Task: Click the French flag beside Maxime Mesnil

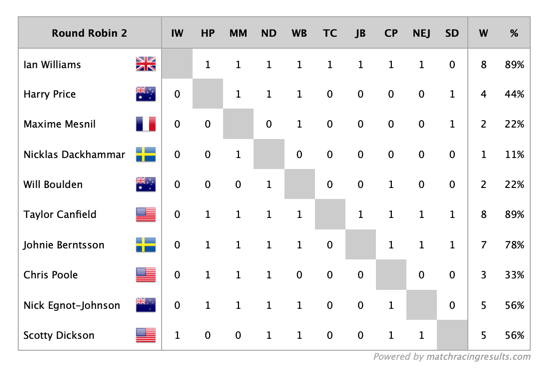Action: pyautogui.click(x=146, y=124)
